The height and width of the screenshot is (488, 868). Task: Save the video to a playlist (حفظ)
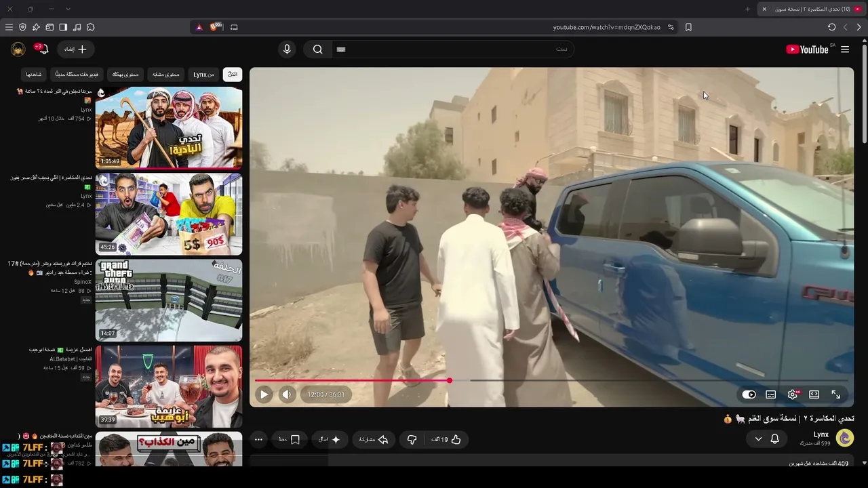tap(290, 439)
